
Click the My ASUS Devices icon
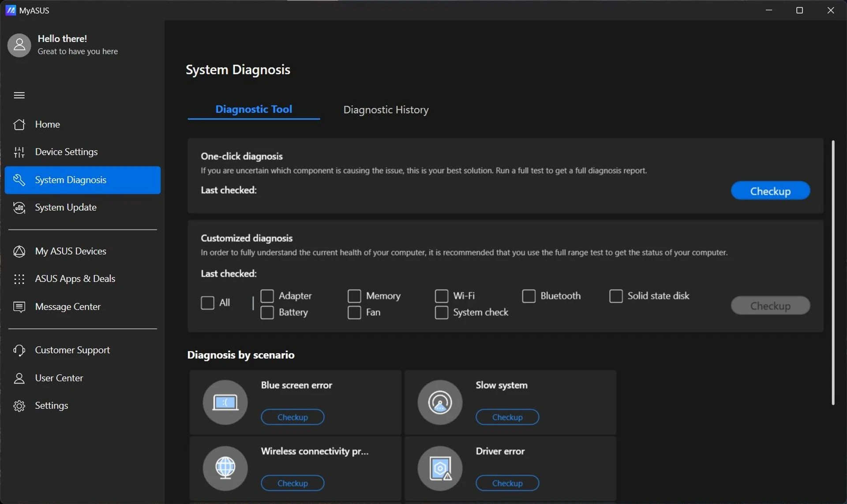[19, 251]
